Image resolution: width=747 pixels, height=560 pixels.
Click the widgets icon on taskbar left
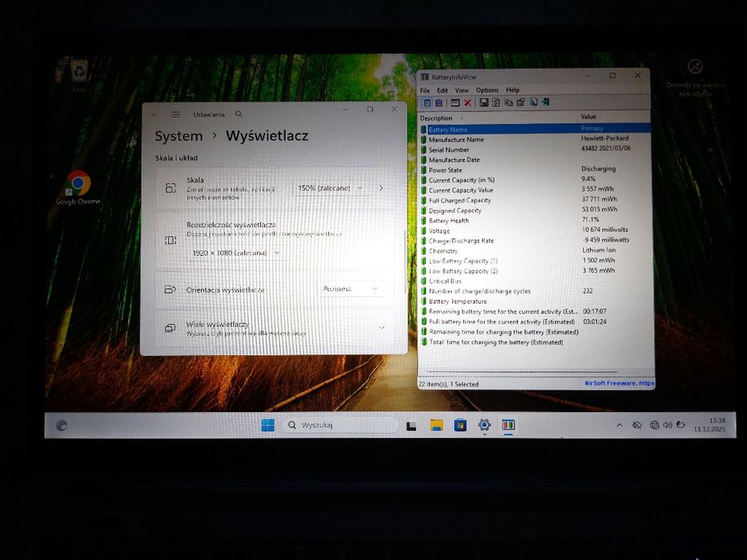(62, 426)
